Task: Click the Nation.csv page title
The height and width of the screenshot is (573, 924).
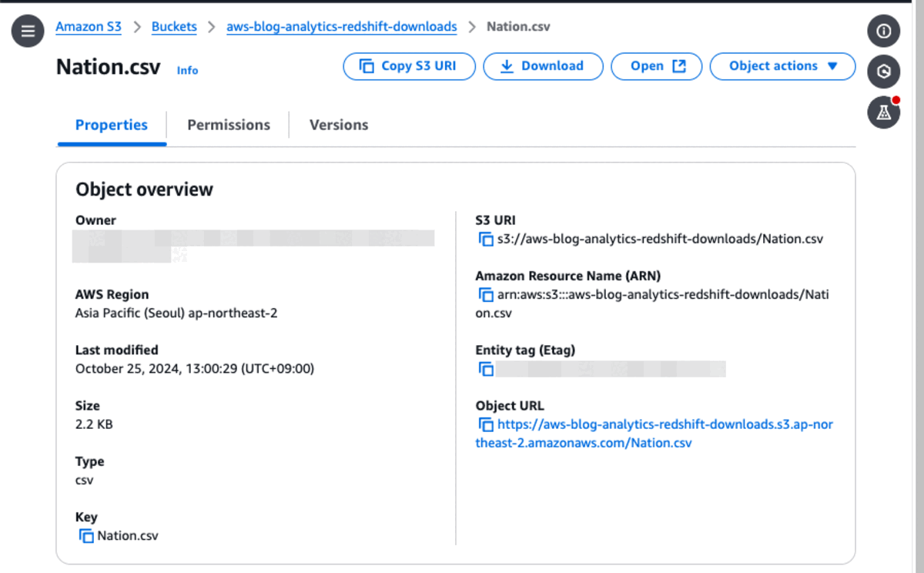Action: 109,67
